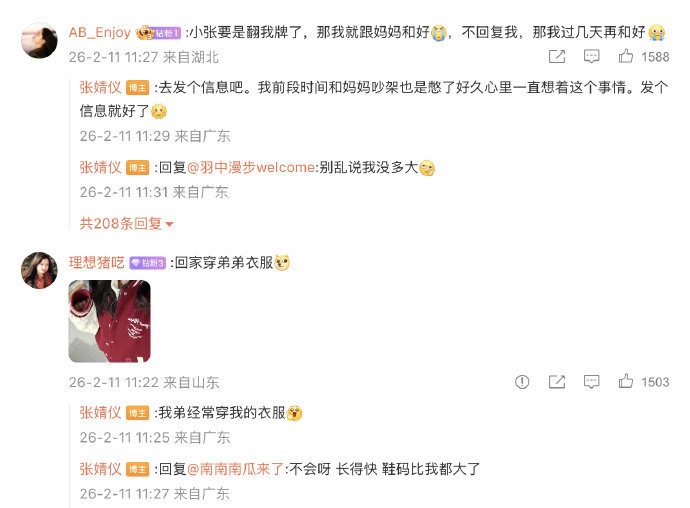Click 博主 badge on the 鞋码 reply
This screenshot has height=508, width=690.
(x=137, y=469)
